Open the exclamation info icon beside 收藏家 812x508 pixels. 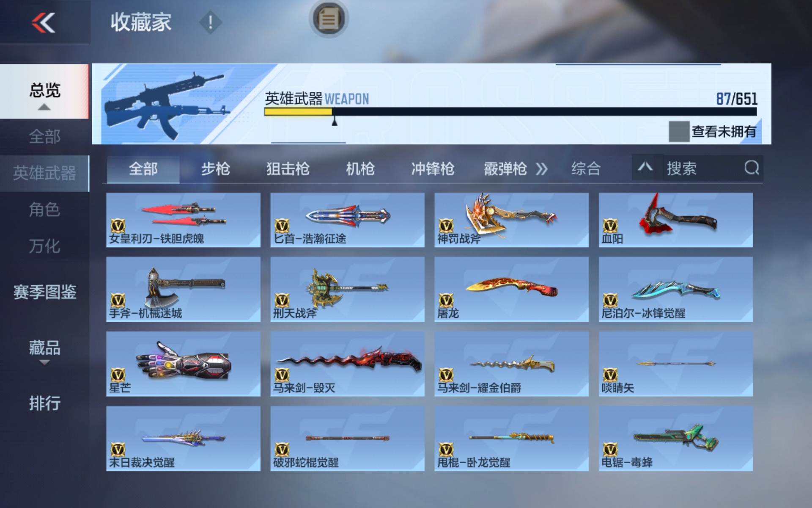210,22
